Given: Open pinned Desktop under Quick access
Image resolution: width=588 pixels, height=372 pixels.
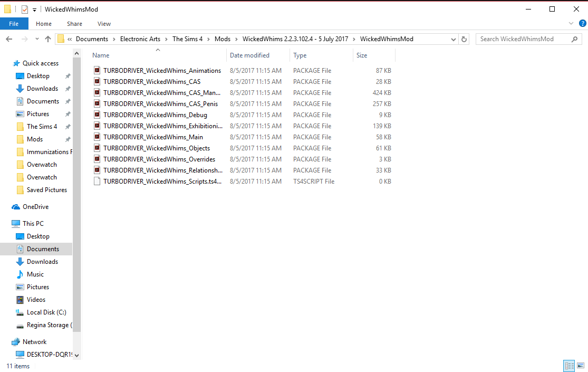Looking at the screenshot, I should click(38, 76).
